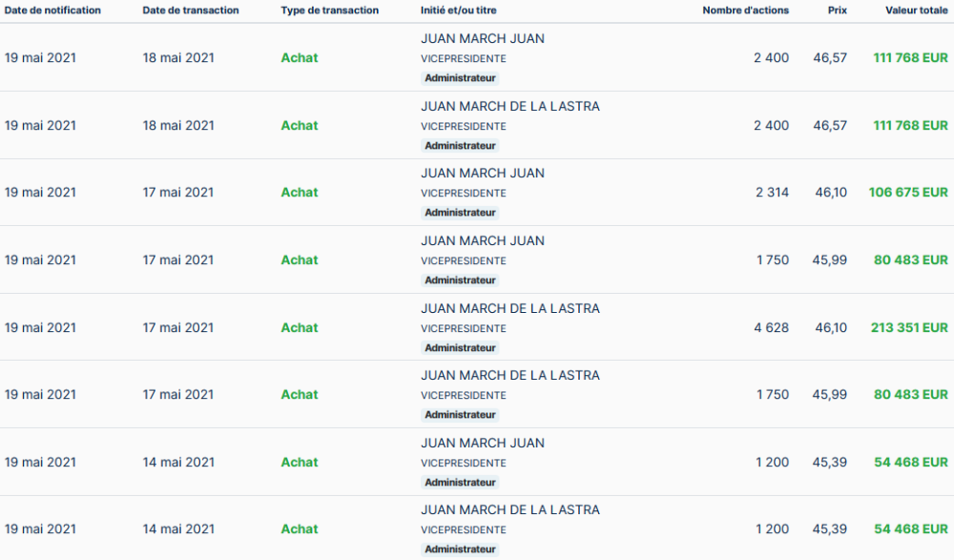Sort by the Valeur totale header

click(x=917, y=10)
